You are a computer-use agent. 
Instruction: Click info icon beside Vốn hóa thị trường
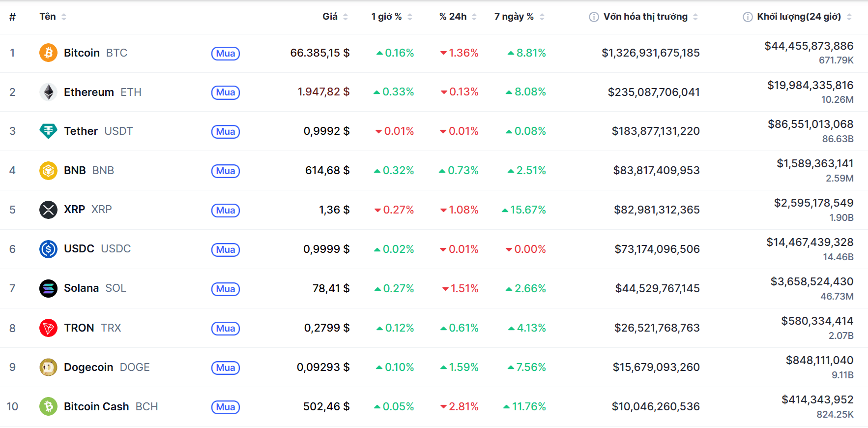coord(594,17)
